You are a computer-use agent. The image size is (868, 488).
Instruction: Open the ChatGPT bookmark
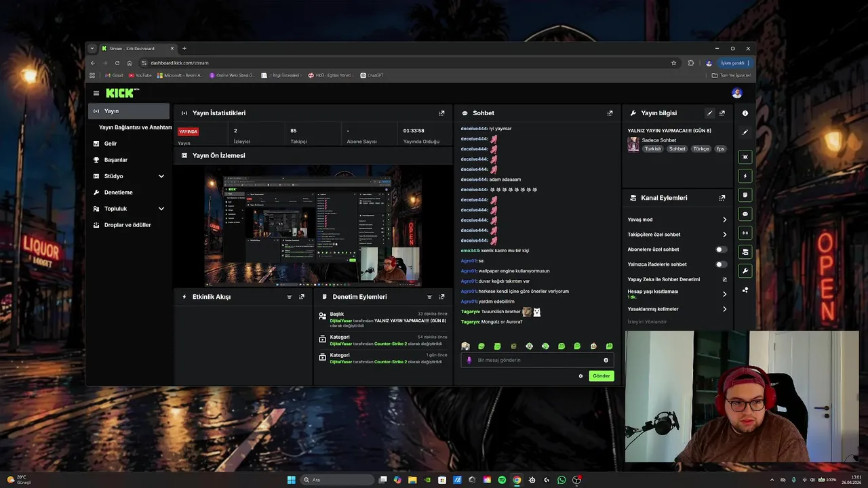(372, 75)
